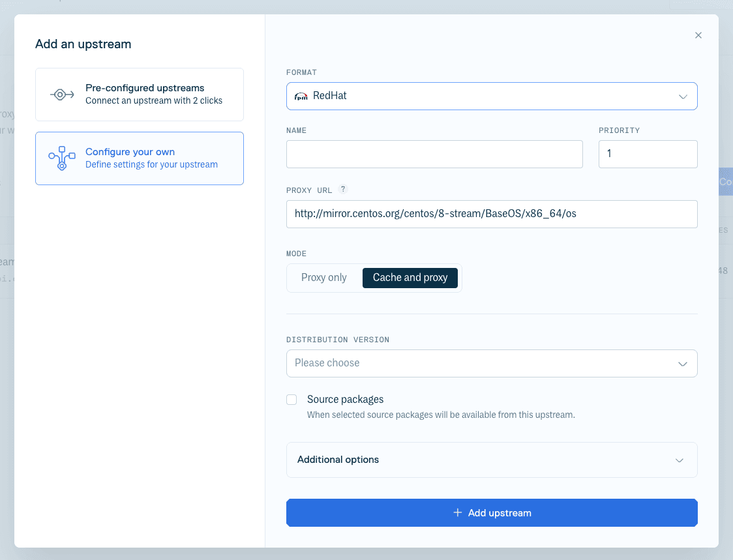Click the Source packages label text
Viewport: 733px width, 560px height.
tap(345, 399)
